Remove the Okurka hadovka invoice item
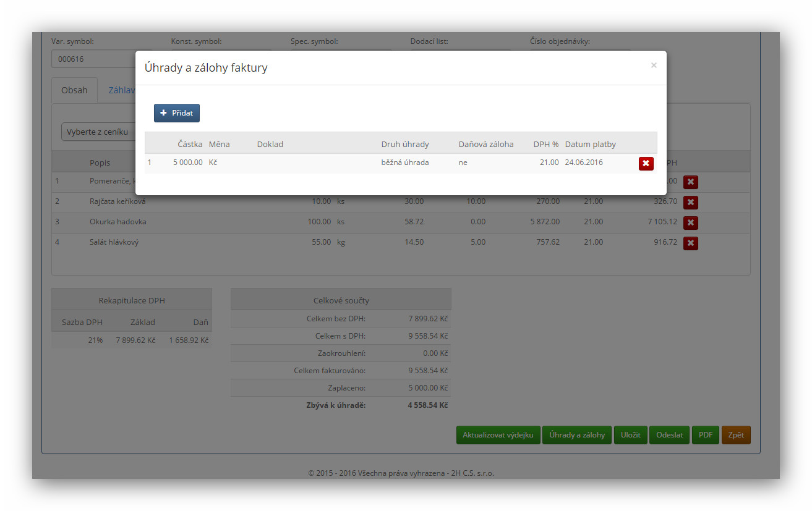The image size is (812, 511). [690, 222]
